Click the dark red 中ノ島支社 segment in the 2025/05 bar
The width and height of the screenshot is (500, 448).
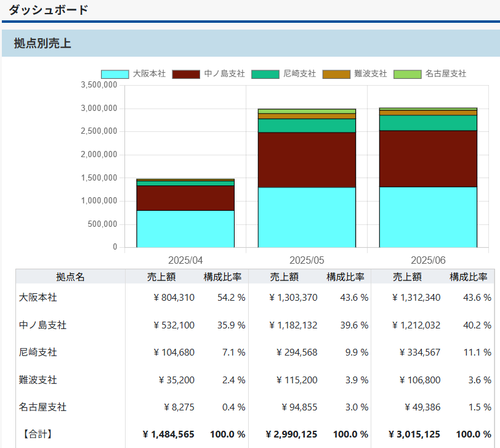click(307, 160)
